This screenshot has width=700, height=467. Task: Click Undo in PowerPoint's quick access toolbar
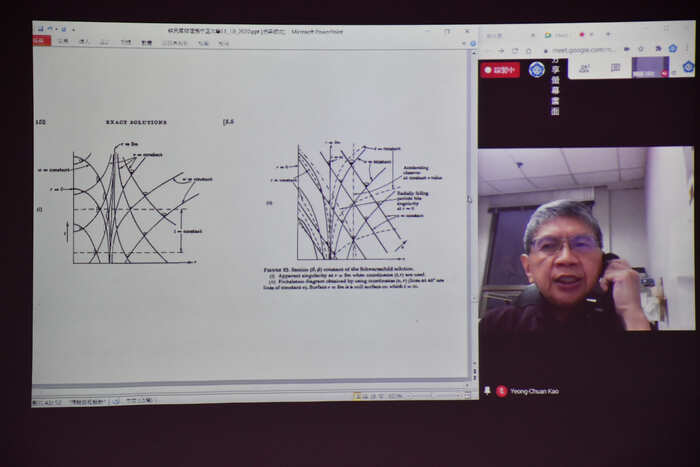tap(50, 29)
